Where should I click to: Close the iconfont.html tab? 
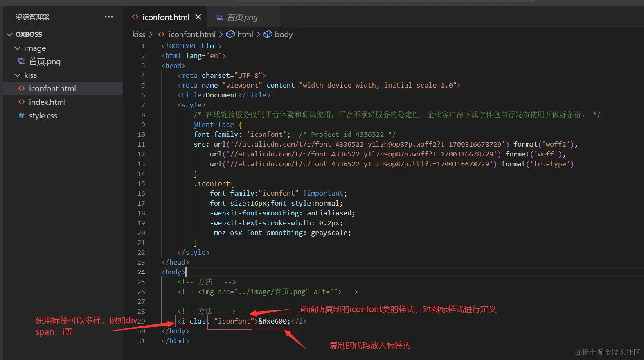click(x=198, y=17)
